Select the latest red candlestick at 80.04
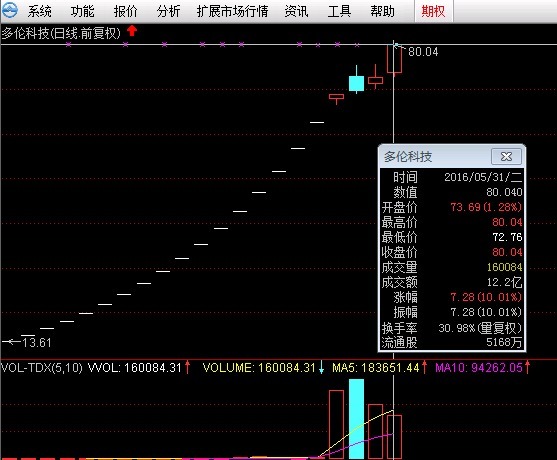 394,59
